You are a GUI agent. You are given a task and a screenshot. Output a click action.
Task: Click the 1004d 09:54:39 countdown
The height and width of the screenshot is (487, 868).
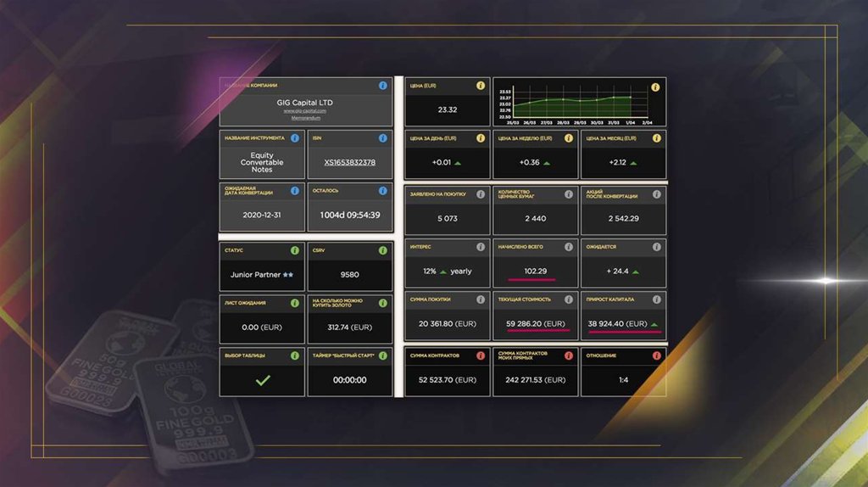click(x=350, y=215)
